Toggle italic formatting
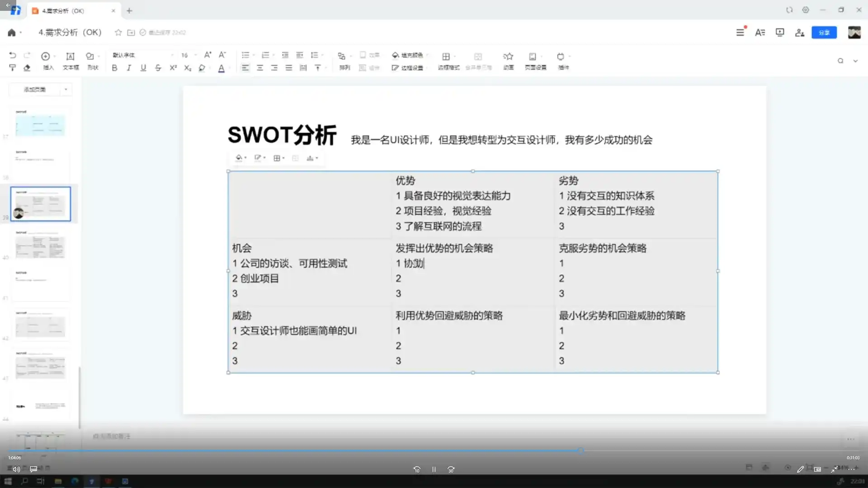Image resolution: width=868 pixels, height=488 pixels. [129, 68]
